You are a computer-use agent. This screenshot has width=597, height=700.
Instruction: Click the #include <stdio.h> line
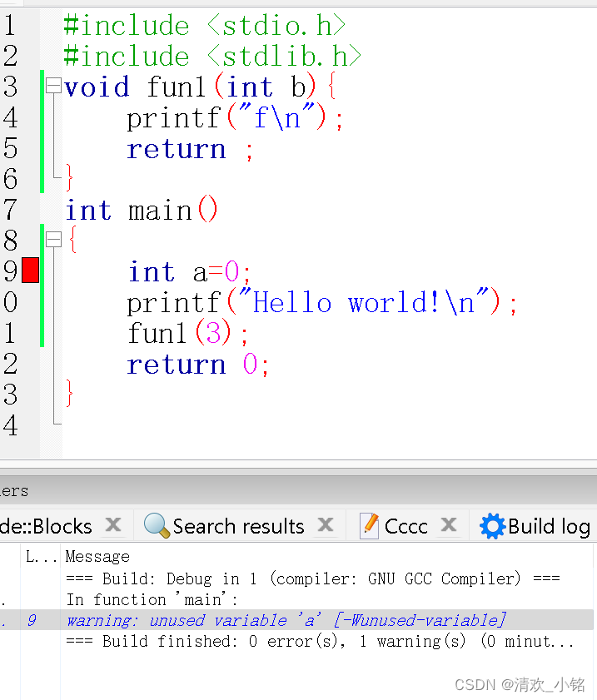point(205,25)
